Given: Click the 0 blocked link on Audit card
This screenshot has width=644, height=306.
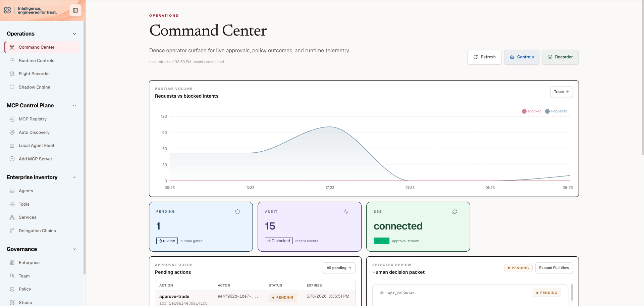Looking at the screenshot, I should [279, 241].
